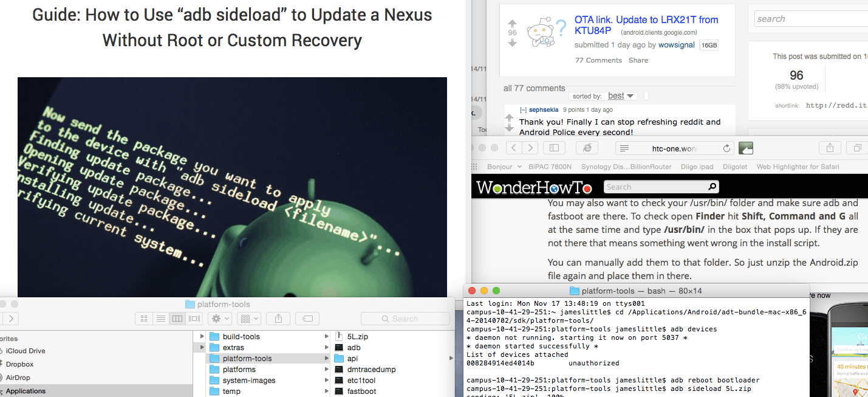Open user wowsignal's profile
Screen dimensions: 868x397
tap(676, 45)
